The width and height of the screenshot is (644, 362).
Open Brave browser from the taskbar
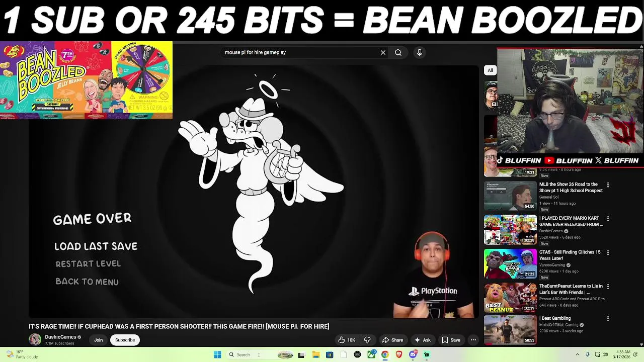[x=399, y=355]
